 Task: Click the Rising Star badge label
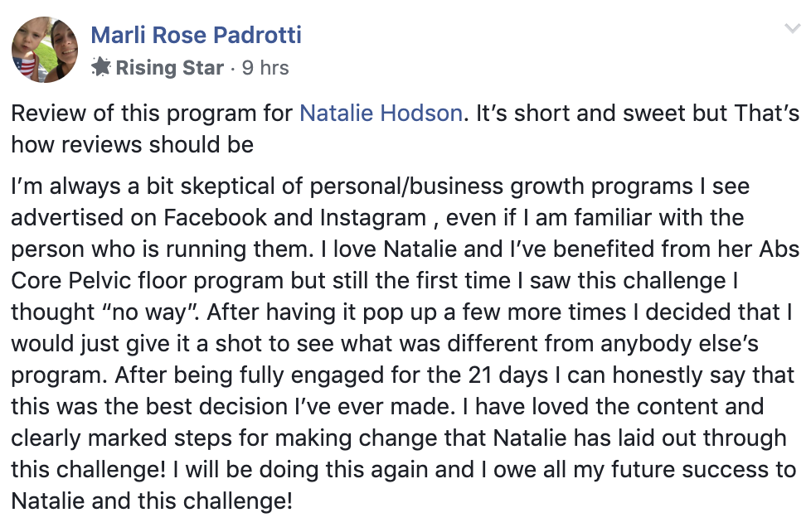click(170, 67)
